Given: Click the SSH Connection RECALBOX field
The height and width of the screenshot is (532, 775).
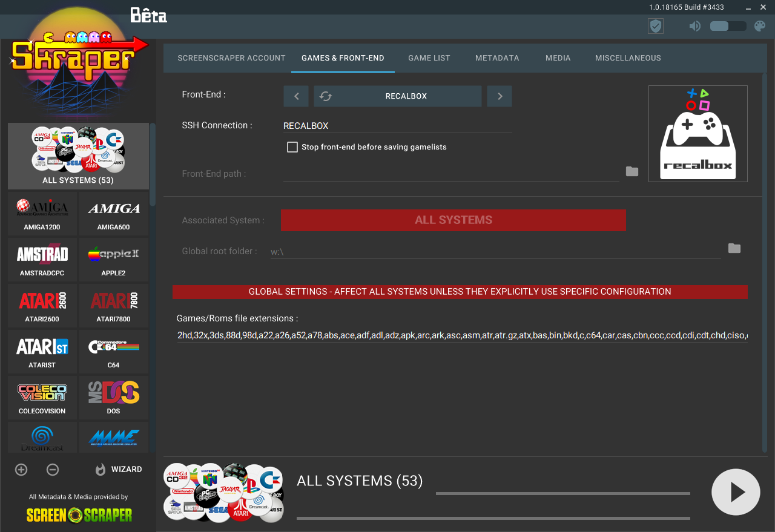Looking at the screenshot, I should coord(398,126).
